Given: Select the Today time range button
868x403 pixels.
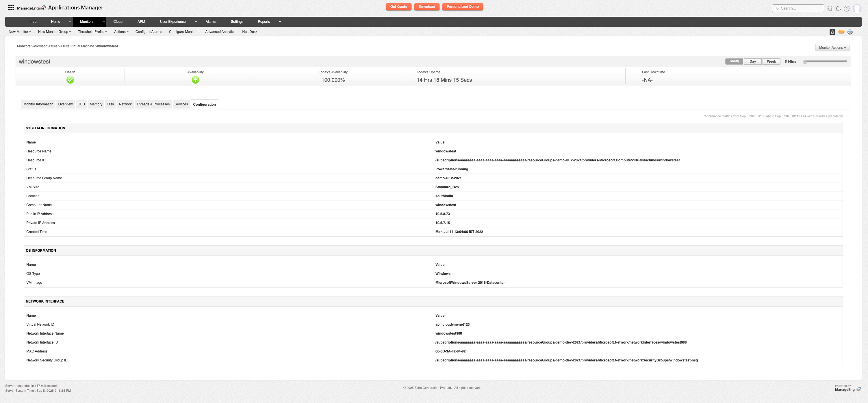Looking at the screenshot, I should [x=734, y=61].
